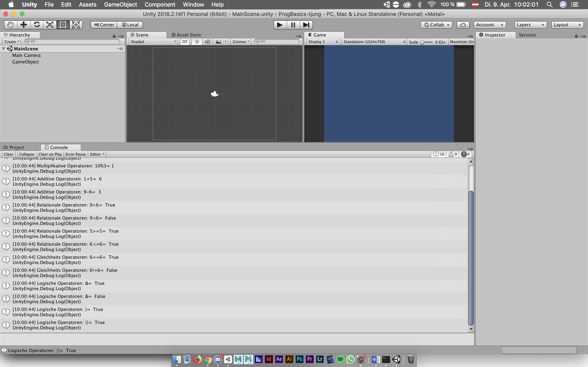Viewport: 588px width, 367px height.
Task: Click the Step frame button
Action: click(x=306, y=25)
